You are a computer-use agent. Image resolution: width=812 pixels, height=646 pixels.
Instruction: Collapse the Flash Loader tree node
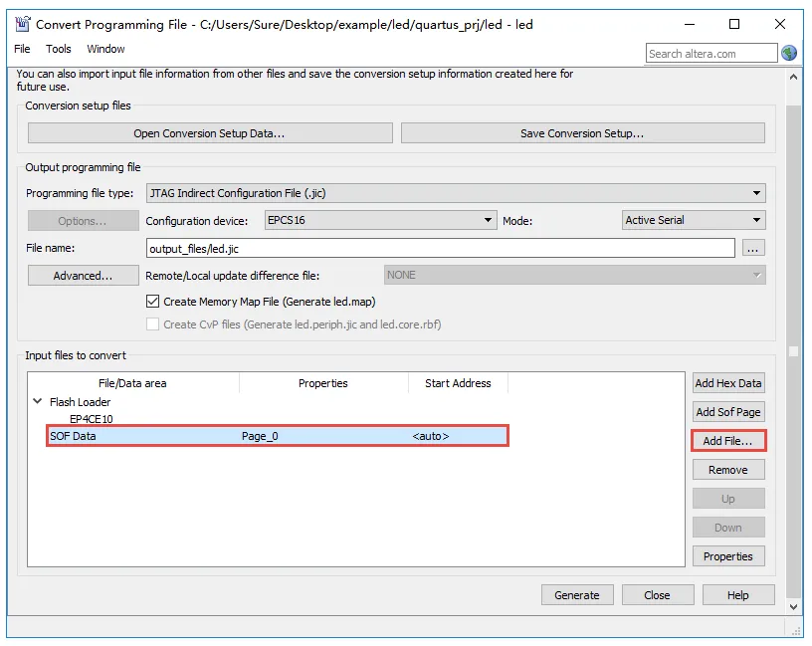click(x=37, y=401)
